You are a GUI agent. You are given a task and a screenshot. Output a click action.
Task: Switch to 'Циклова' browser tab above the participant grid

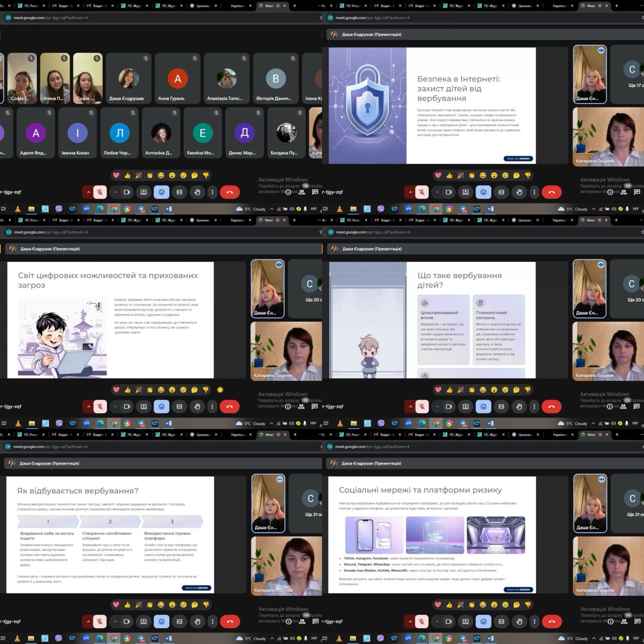[203, 6]
